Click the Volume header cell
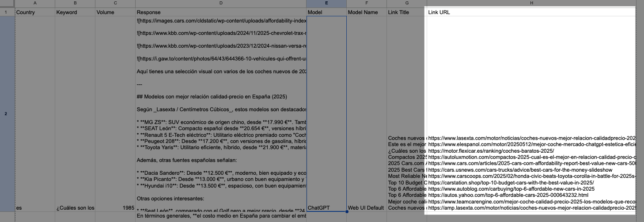Viewport: 644px width, 222px height. coord(115,12)
